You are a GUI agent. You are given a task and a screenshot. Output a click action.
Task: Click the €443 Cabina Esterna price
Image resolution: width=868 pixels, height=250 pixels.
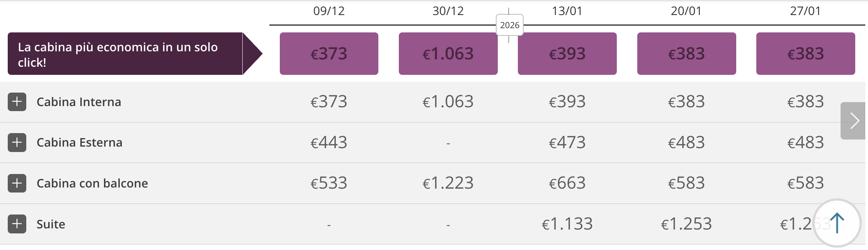tap(329, 142)
